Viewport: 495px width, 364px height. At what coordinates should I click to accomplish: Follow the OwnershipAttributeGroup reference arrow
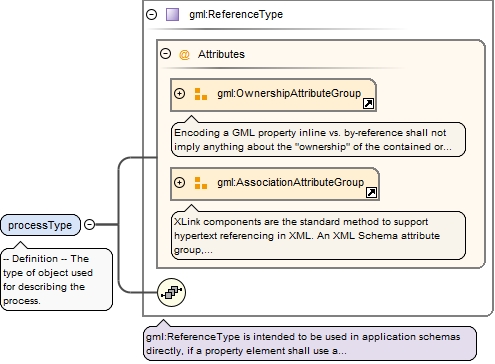(368, 104)
